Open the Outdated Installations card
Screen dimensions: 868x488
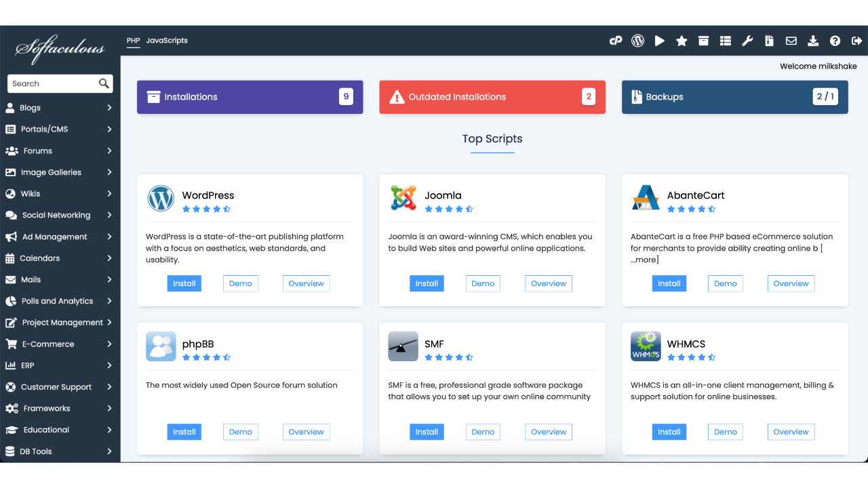coord(492,97)
